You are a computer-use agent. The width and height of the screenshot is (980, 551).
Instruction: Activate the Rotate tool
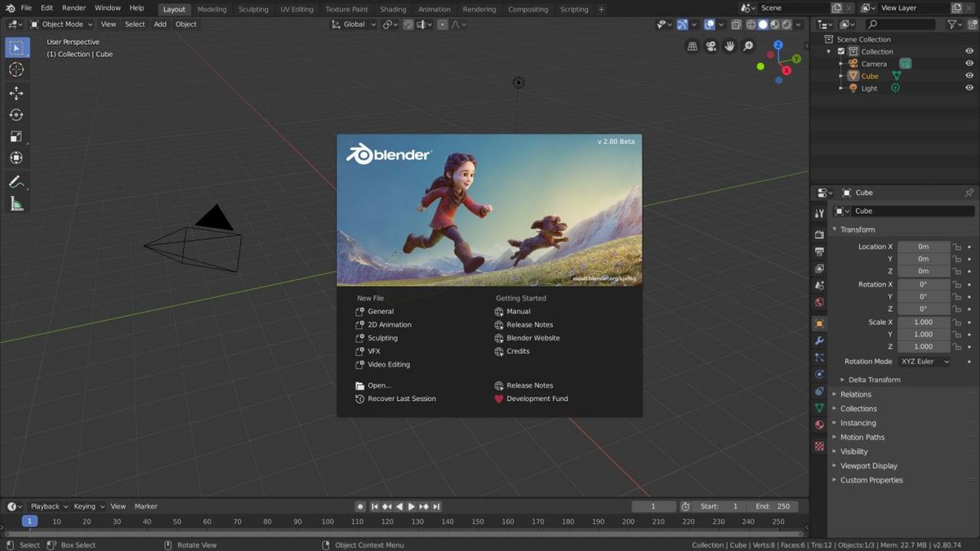tap(16, 114)
